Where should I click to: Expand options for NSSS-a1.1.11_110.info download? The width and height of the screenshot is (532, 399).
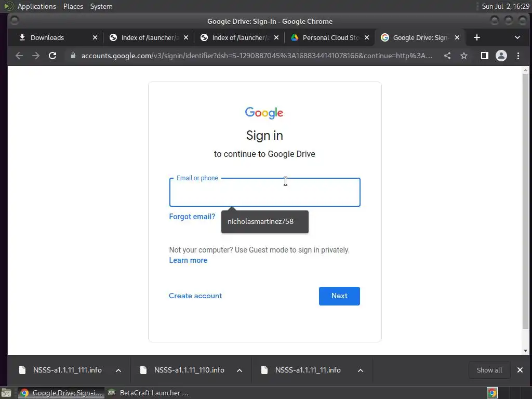[240, 370]
